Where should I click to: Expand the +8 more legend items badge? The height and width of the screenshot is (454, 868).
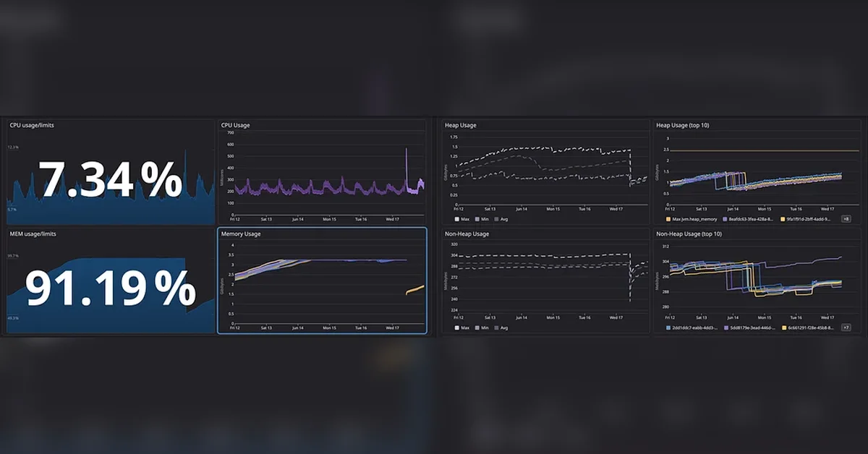[x=846, y=218]
